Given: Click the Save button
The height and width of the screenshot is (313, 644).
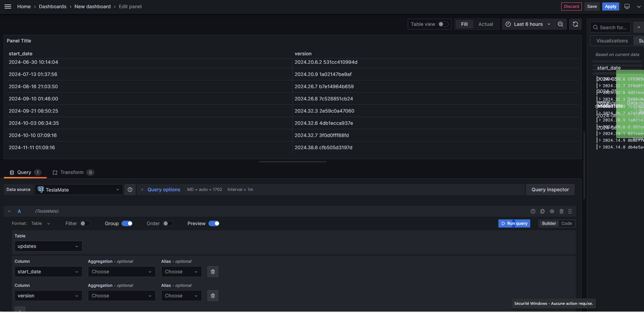Looking at the screenshot, I should coord(592,7).
